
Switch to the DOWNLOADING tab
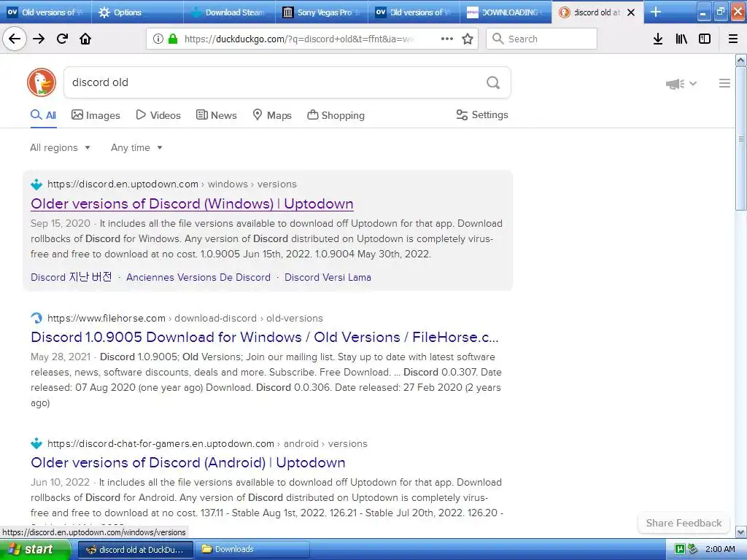coord(505,12)
